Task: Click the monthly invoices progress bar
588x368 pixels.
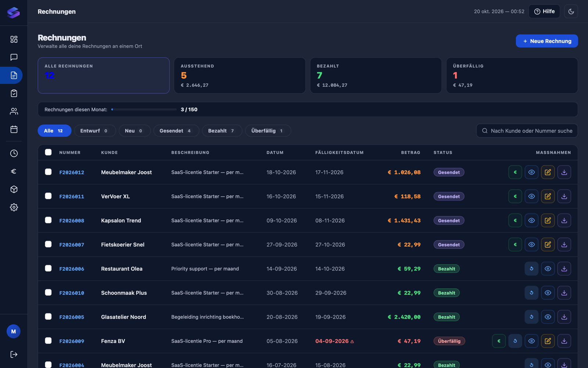Action: click(144, 110)
